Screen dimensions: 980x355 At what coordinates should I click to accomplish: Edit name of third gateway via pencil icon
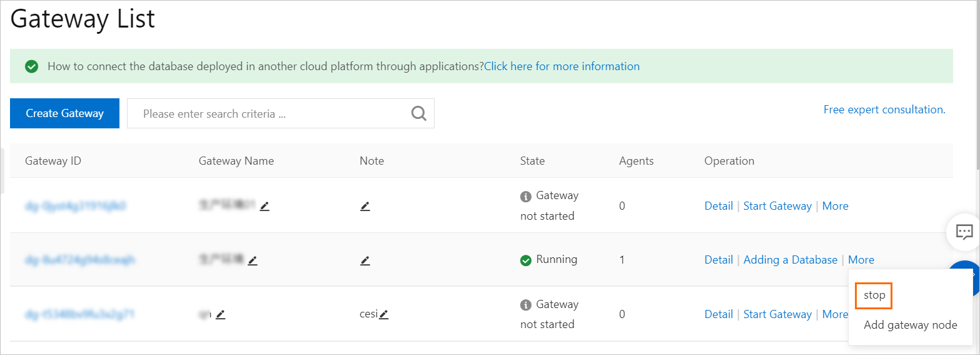click(x=220, y=315)
